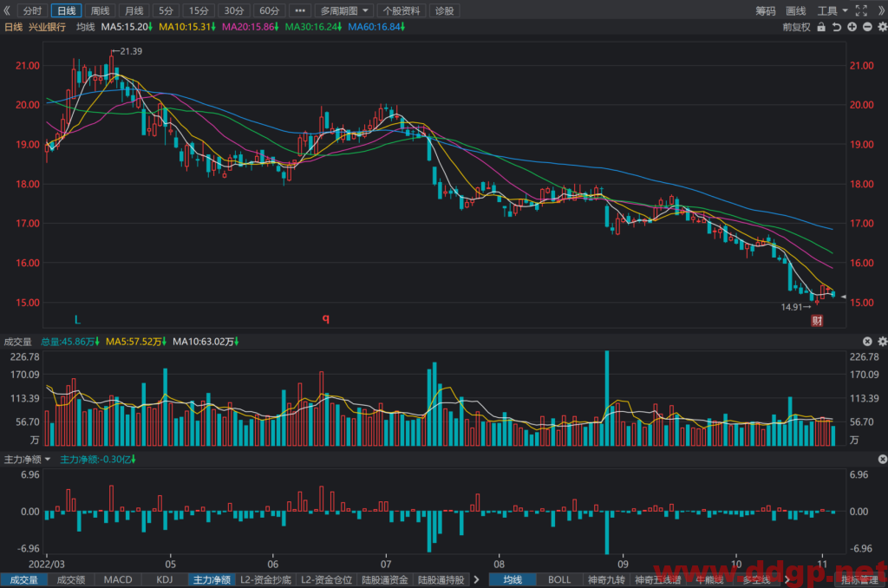Switch to 30分 minute chart
Image resolution: width=888 pixels, height=588 pixels.
[234, 10]
